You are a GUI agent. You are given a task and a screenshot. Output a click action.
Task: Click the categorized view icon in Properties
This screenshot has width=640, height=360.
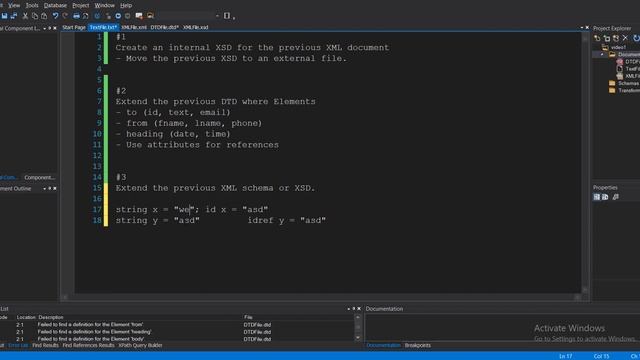(x=597, y=197)
